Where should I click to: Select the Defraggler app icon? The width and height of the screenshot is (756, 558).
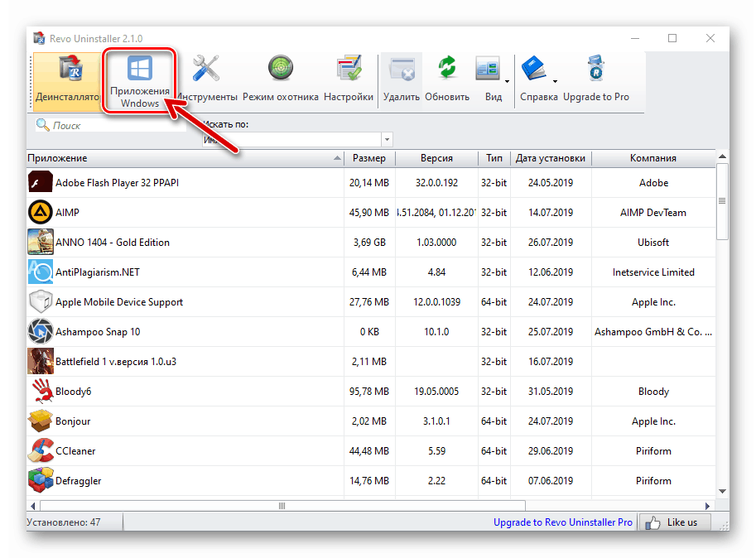pyautogui.click(x=40, y=480)
